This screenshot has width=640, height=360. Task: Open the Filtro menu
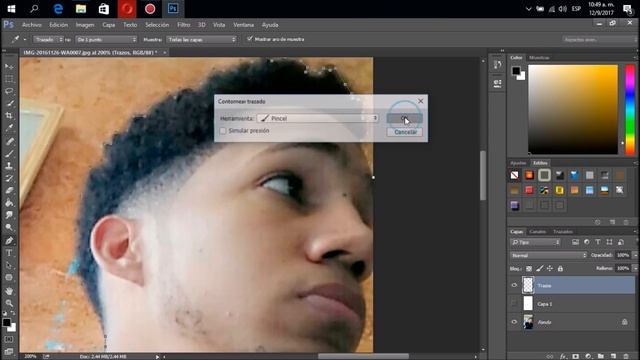(184, 25)
